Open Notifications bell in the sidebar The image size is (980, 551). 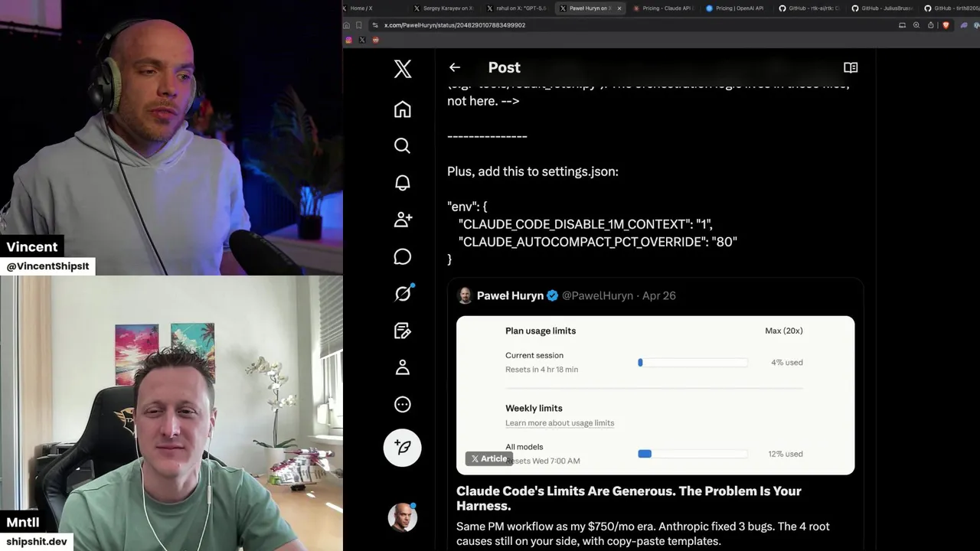[x=402, y=183]
